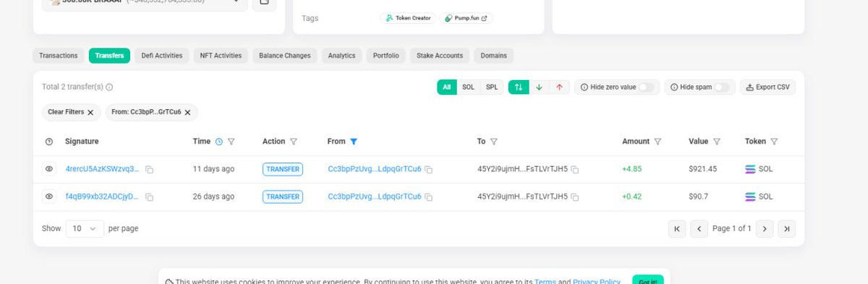Switch to the Portfolio tab
Image resolution: width=868 pixels, height=284 pixels.
tap(386, 56)
